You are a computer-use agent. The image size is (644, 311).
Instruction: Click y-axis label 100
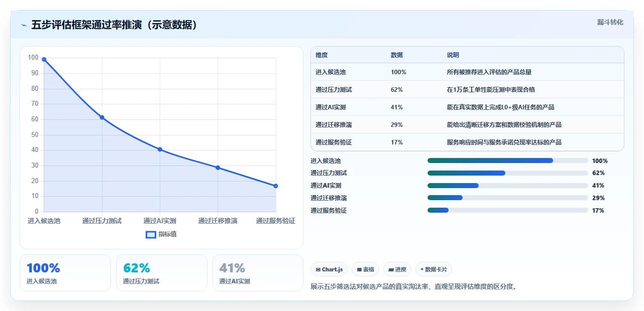coord(33,58)
